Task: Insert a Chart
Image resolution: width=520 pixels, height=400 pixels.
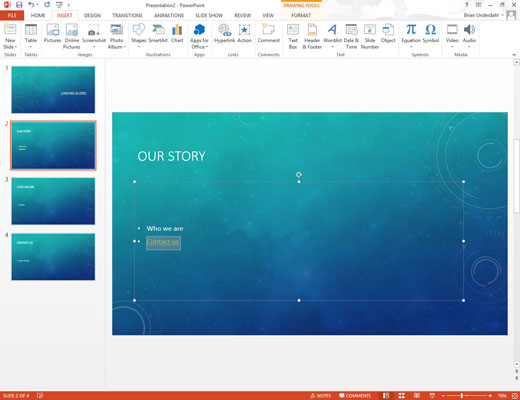Action: (177, 34)
